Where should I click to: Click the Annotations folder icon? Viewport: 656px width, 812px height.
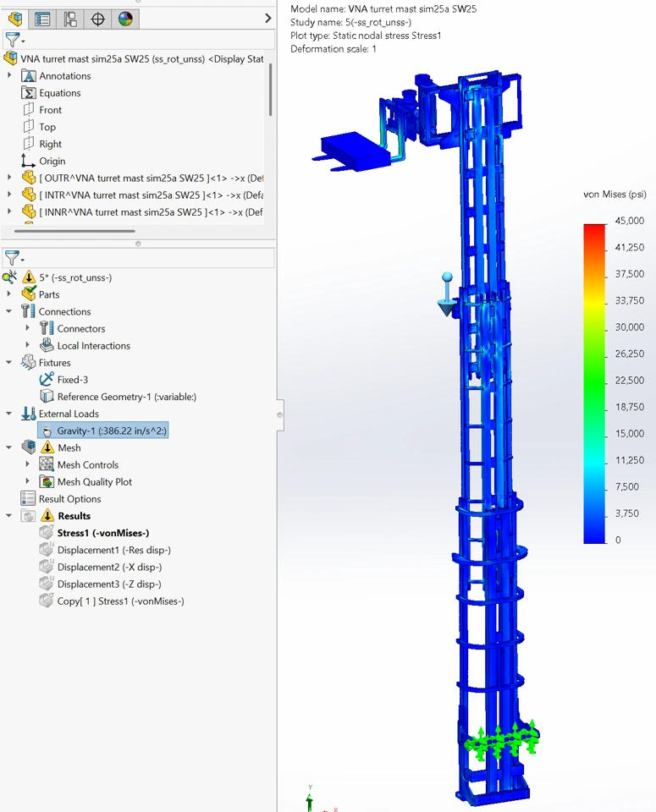coord(29,75)
